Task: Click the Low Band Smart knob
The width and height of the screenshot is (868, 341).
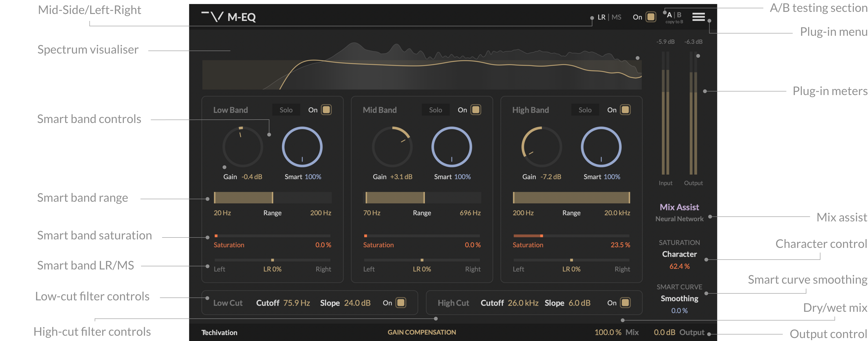Action: [302, 147]
